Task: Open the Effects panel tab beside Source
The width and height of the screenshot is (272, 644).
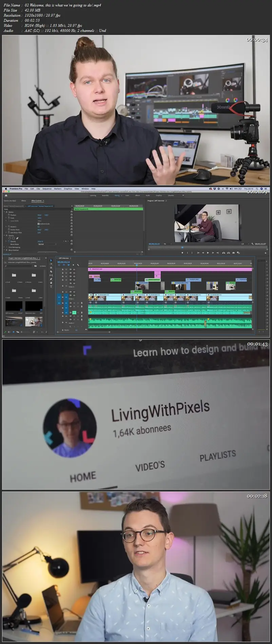Action: 23,201
